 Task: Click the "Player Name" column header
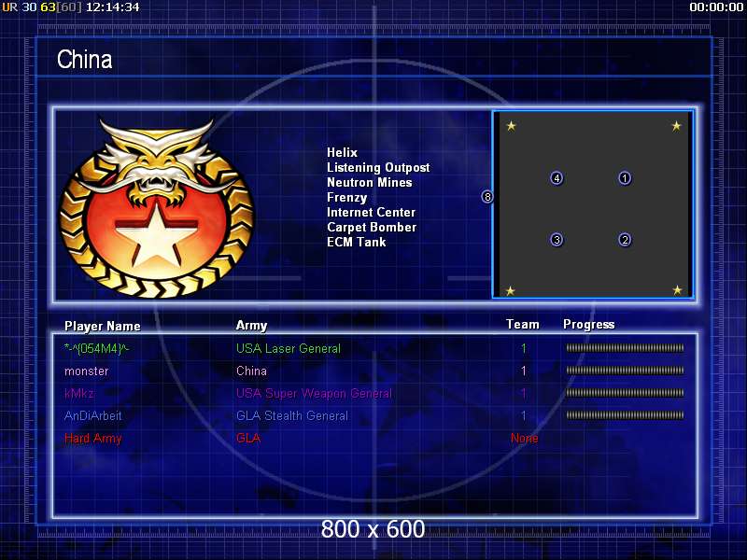[x=103, y=326]
